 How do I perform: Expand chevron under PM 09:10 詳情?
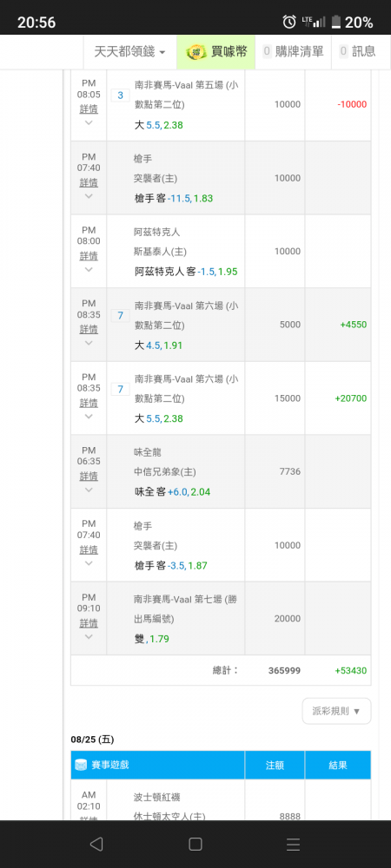[x=89, y=636]
